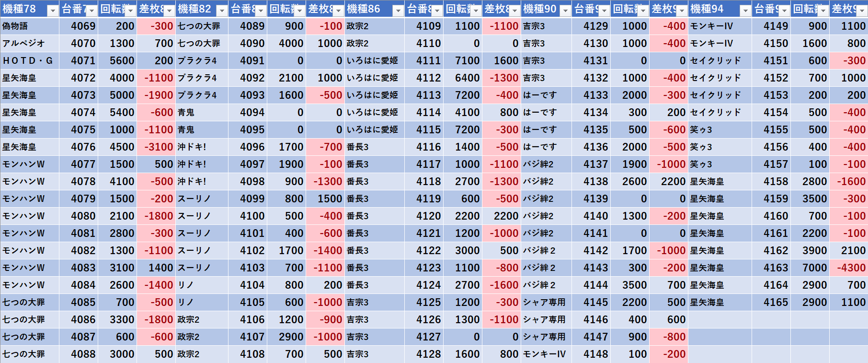Screen dimensions: 868x363
Task: Select the 政宗2 cell in row 4106
Action: tap(202, 319)
